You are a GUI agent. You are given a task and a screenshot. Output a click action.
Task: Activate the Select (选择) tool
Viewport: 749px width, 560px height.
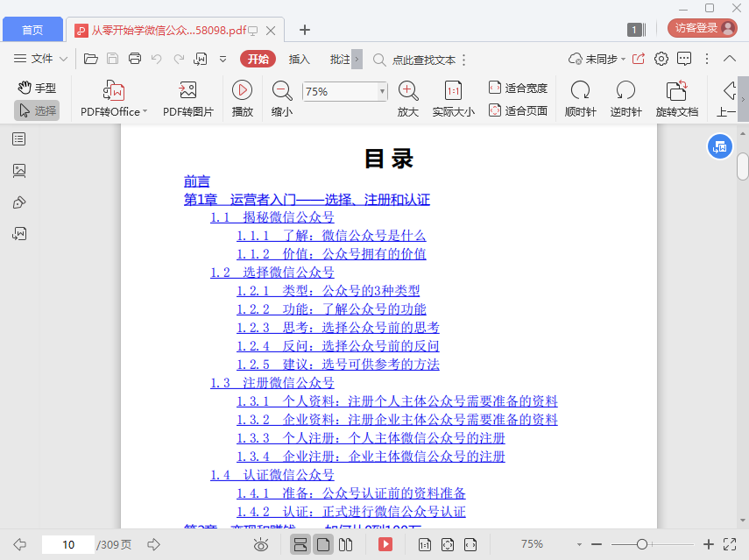point(37,110)
